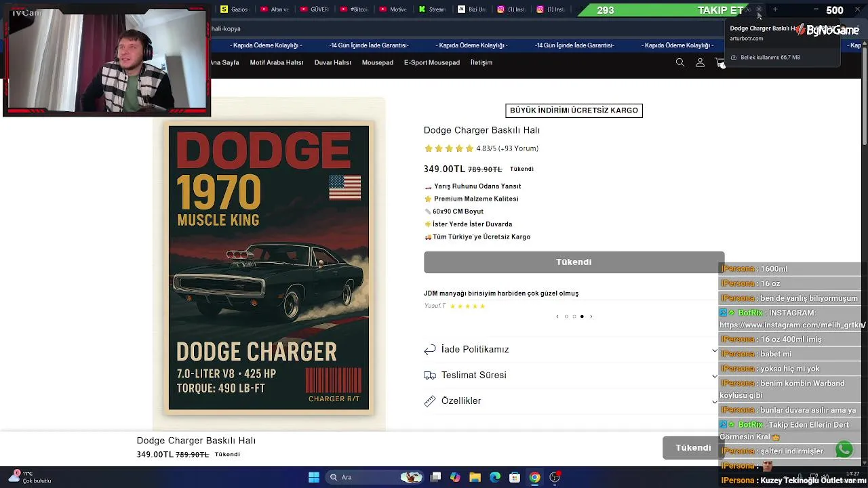Open E-Sport Mousepad menu item
This screenshot has width=868, height=488.
pos(432,62)
